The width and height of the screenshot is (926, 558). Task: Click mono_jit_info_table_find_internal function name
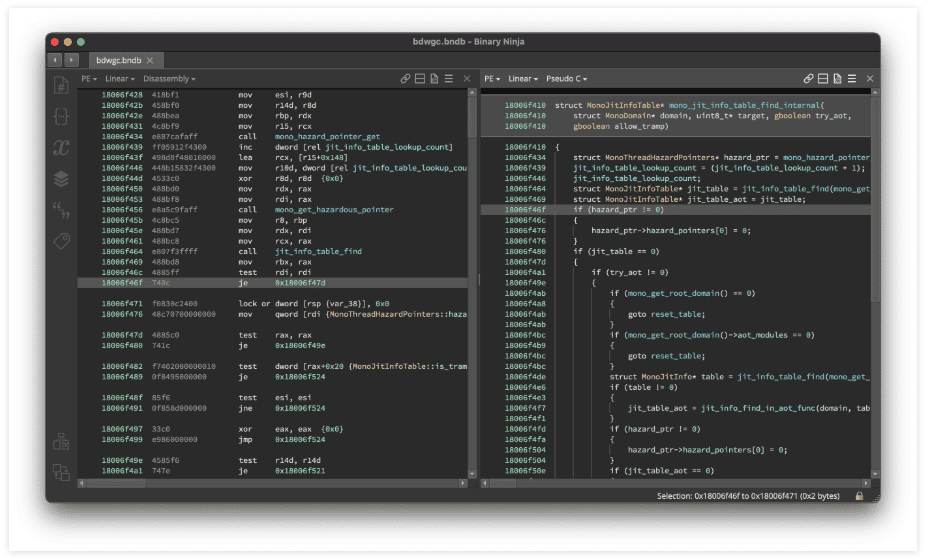click(x=746, y=105)
